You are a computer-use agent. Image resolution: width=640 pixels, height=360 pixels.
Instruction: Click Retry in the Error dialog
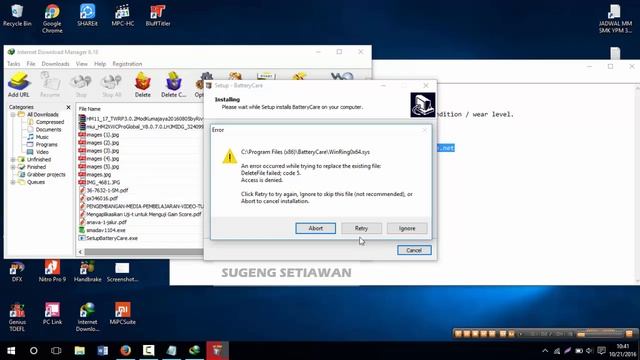pos(361,228)
